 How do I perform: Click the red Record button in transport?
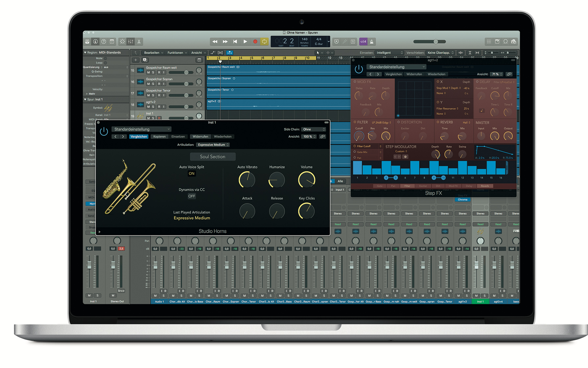click(255, 42)
